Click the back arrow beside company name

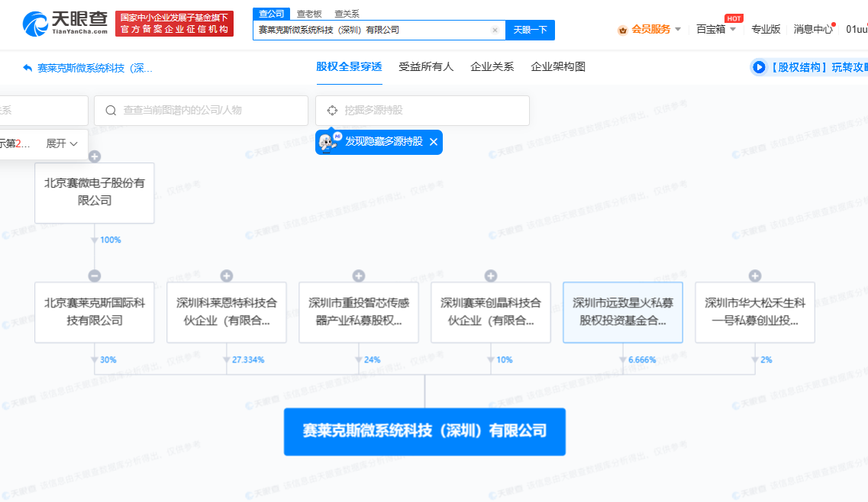[27, 68]
